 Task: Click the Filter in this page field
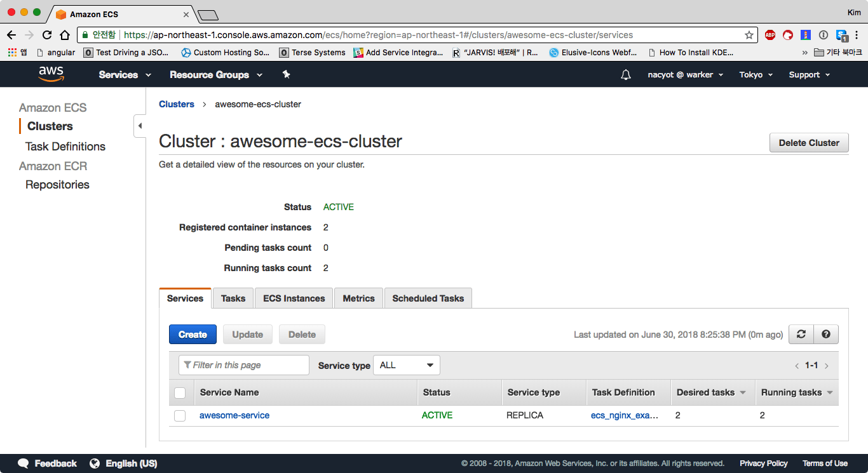[x=244, y=365]
